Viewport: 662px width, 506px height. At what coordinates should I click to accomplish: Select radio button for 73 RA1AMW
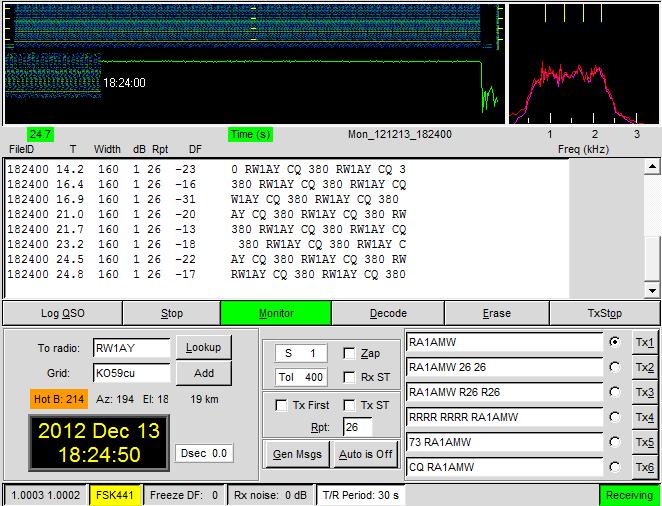(x=615, y=442)
